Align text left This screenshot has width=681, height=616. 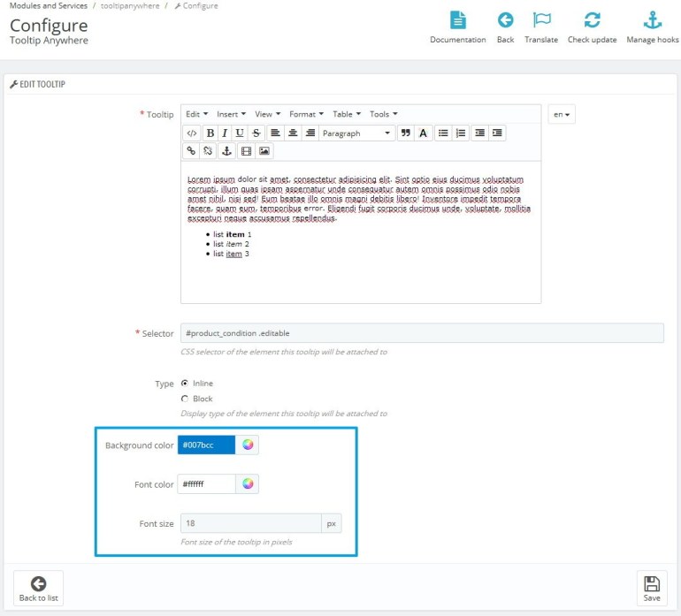[275, 133]
